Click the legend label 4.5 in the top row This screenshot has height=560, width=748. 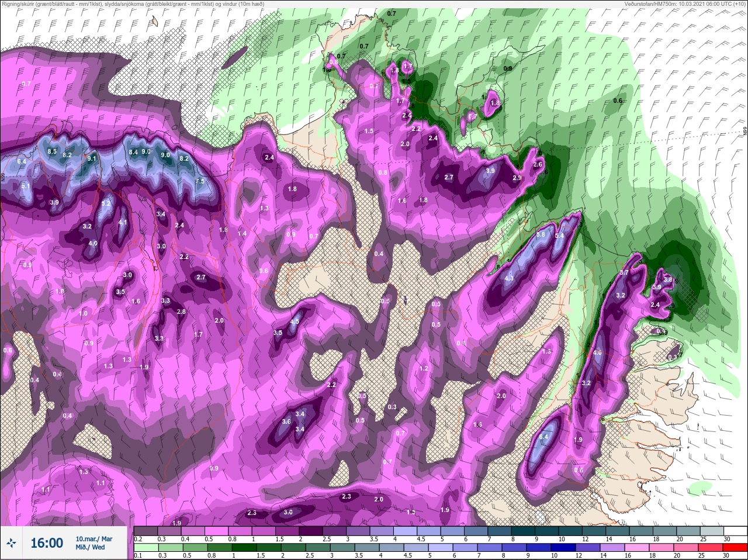pos(420,538)
